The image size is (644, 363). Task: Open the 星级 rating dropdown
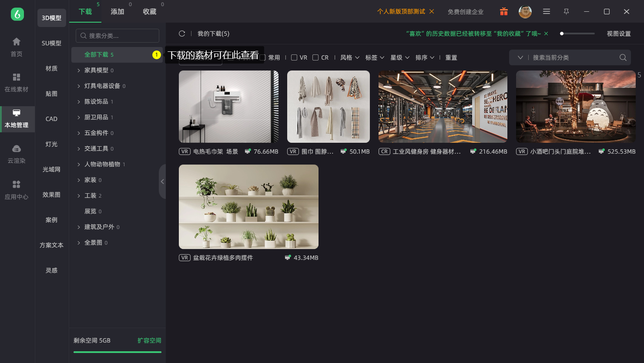coord(400,57)
